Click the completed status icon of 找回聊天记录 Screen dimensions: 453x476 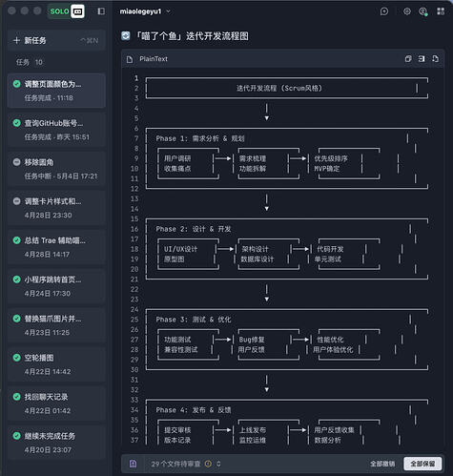(x=17, y=397)
